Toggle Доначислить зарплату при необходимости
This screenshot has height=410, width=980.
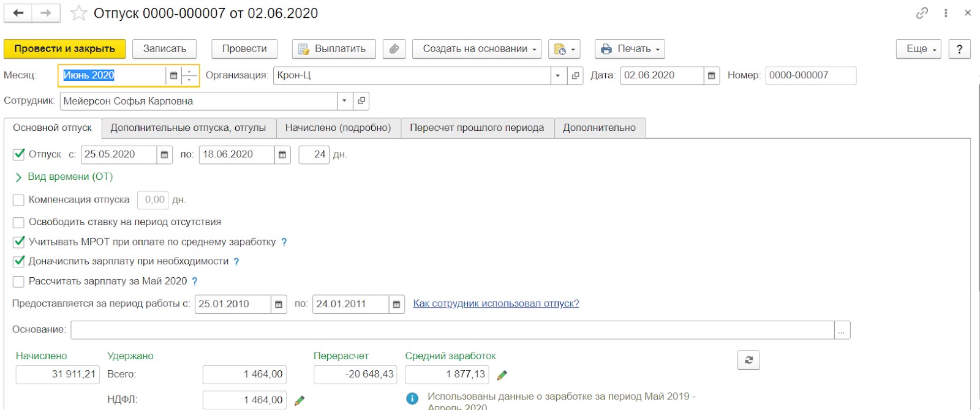19,261
